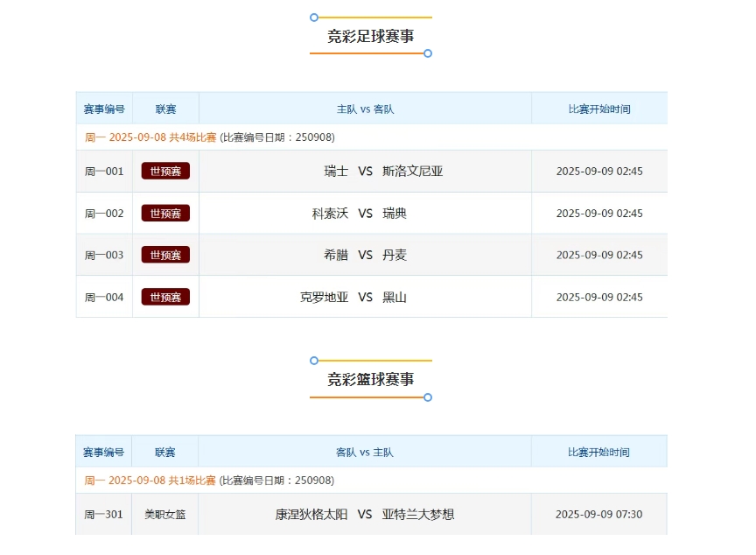756x555 pixels.
Task: Click the 世预赛 badge in row 周一001
Action: (165, 172)
